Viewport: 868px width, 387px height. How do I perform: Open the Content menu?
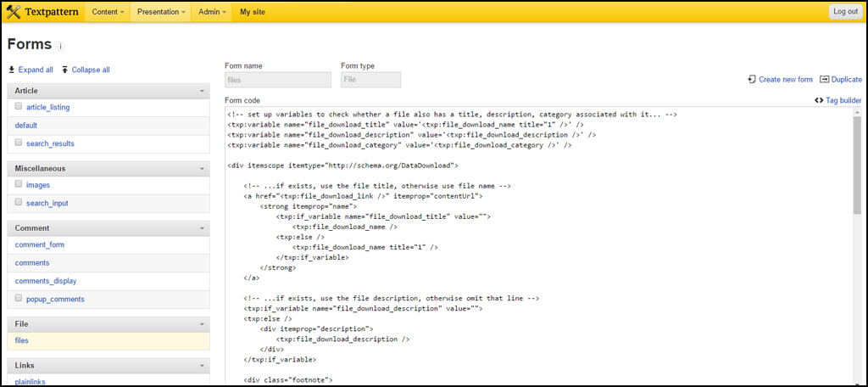pos(108,12)
